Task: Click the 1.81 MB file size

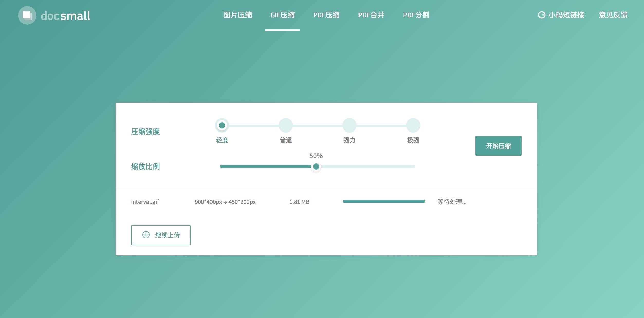Action: pos(299,202)
